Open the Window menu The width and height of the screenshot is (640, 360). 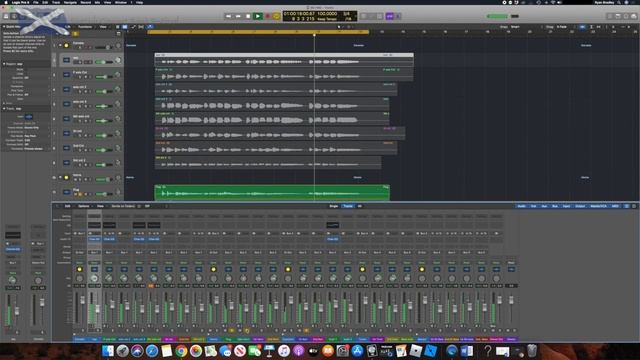(x=121, y=2)
